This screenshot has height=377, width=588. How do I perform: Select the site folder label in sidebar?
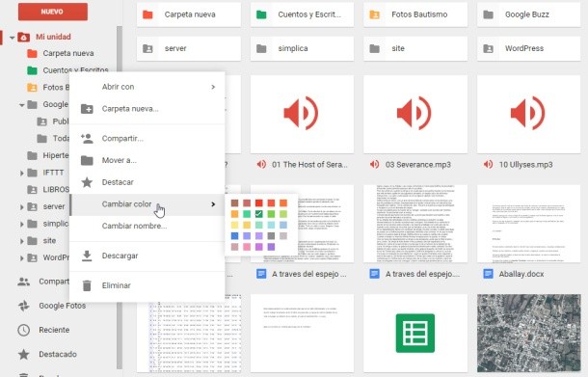[49, 240]
